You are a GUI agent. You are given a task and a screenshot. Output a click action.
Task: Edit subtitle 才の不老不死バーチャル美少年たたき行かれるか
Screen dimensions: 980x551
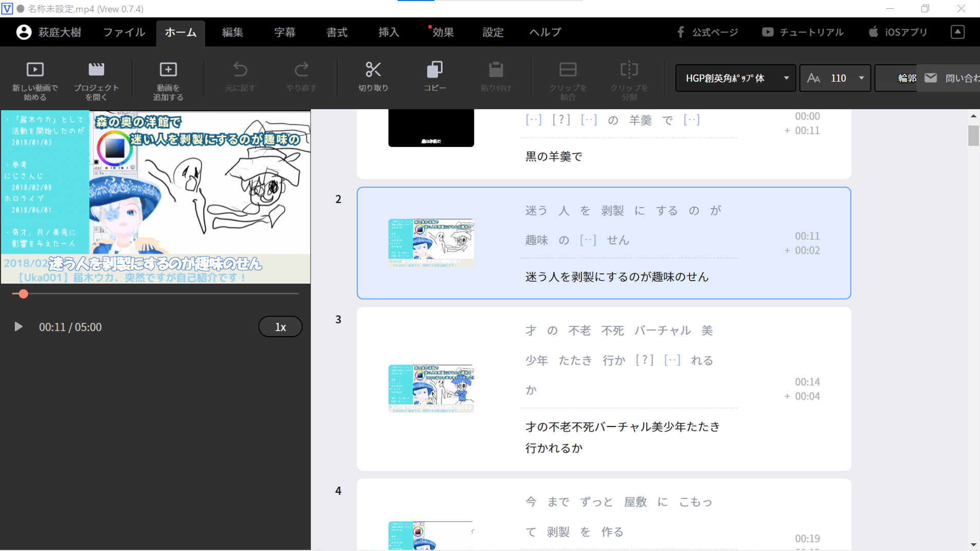point(623,437)
